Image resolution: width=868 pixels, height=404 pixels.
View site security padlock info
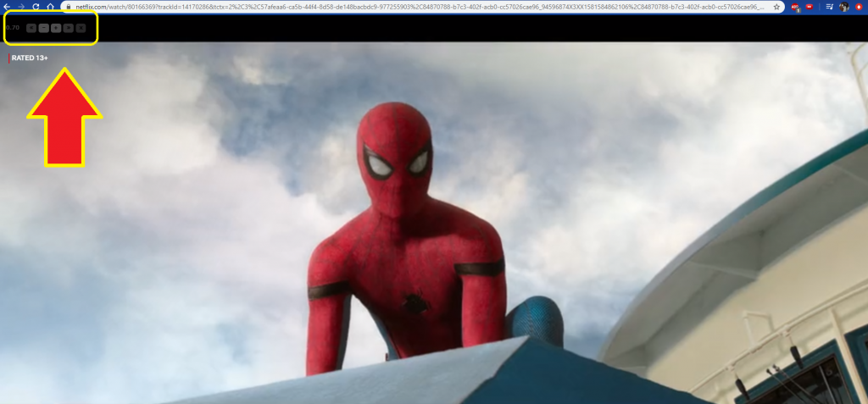click(x=69, y=7)
